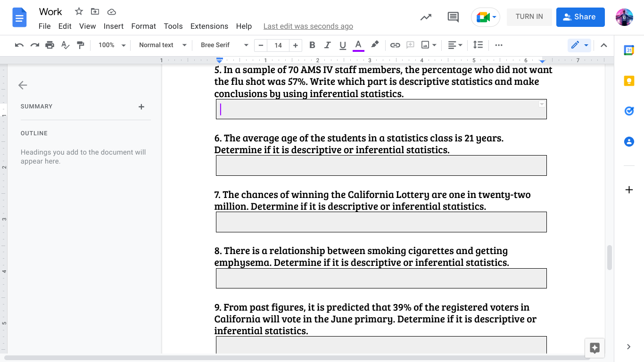644x362 pixels.
Task: Open the Format menu
Action: tap(144, 26)
